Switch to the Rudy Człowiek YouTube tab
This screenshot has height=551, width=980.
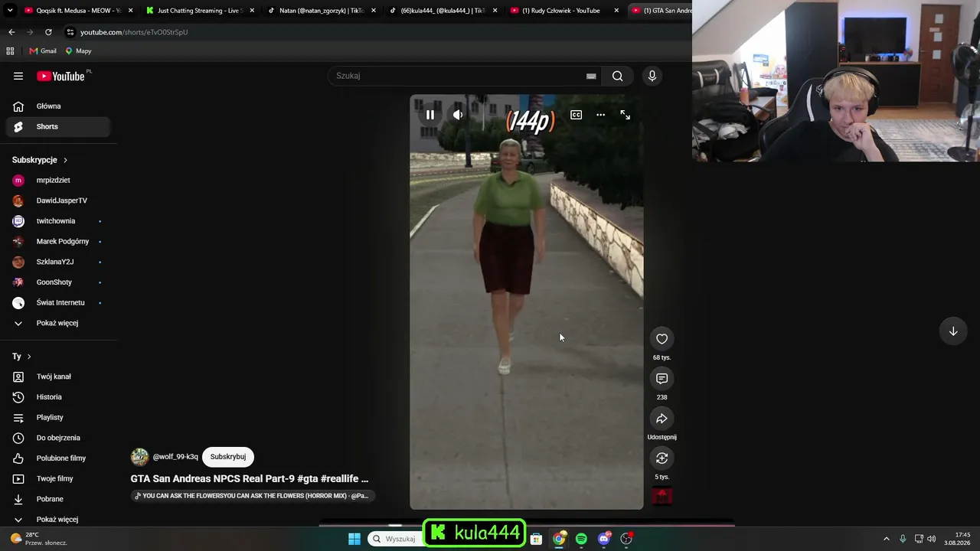[x=563, y=11]
